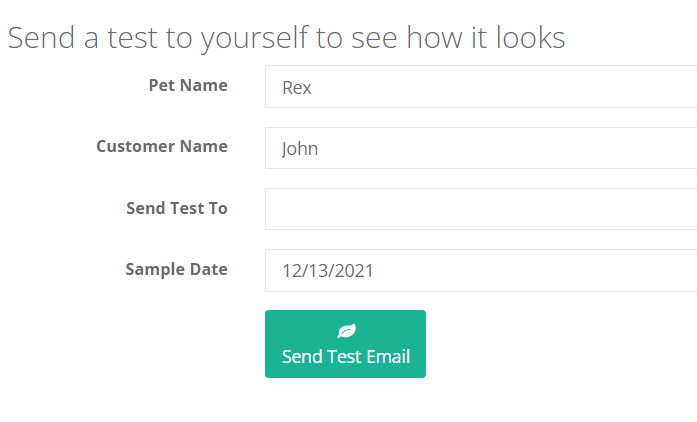Click the word yourself in the heading
Image resolution: width=697 pixels, height=422 pixels.
(254, 39)
